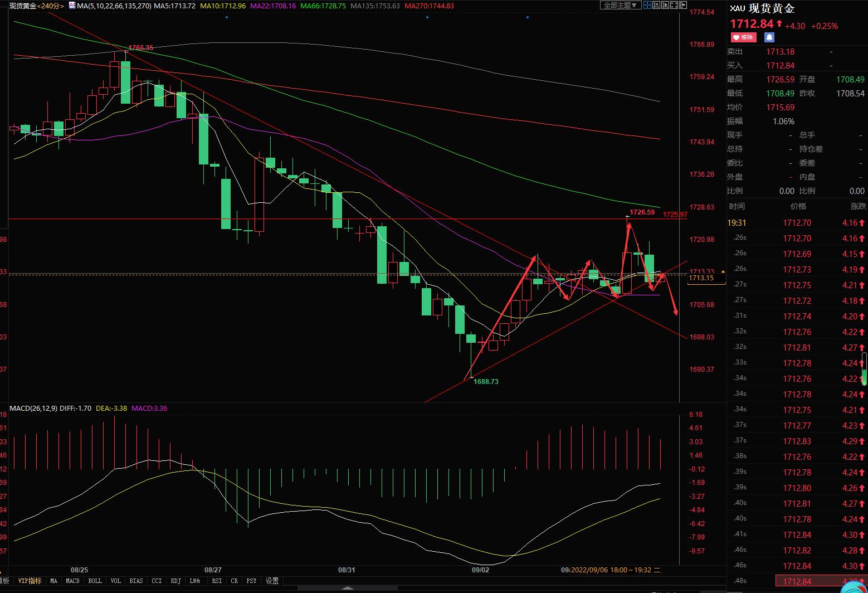Click the 最高 value 1726.59 in quote panel

coord(780,79)
